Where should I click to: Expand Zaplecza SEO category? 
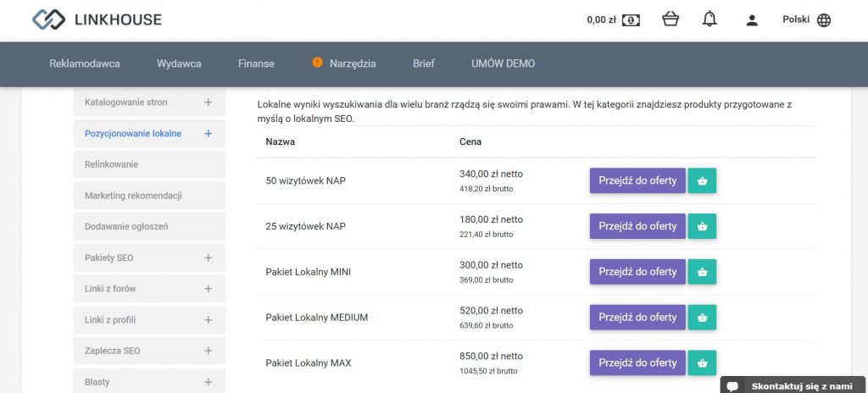click(209, 351)
